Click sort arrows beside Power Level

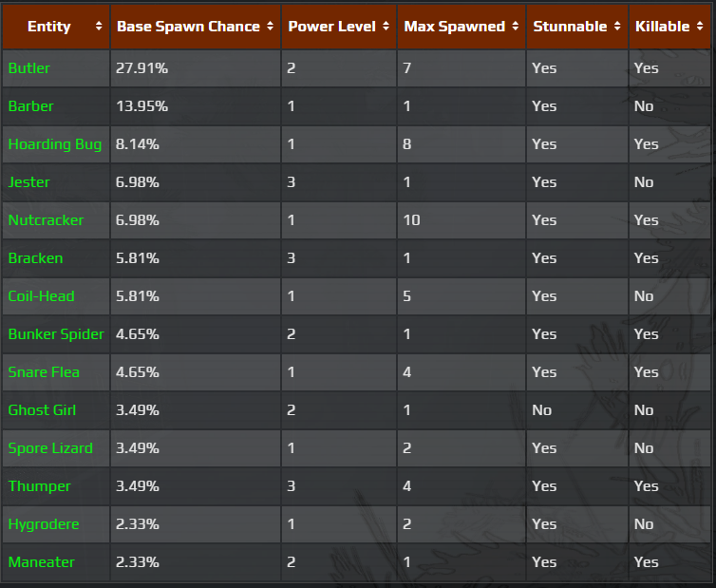click(385, 27)
